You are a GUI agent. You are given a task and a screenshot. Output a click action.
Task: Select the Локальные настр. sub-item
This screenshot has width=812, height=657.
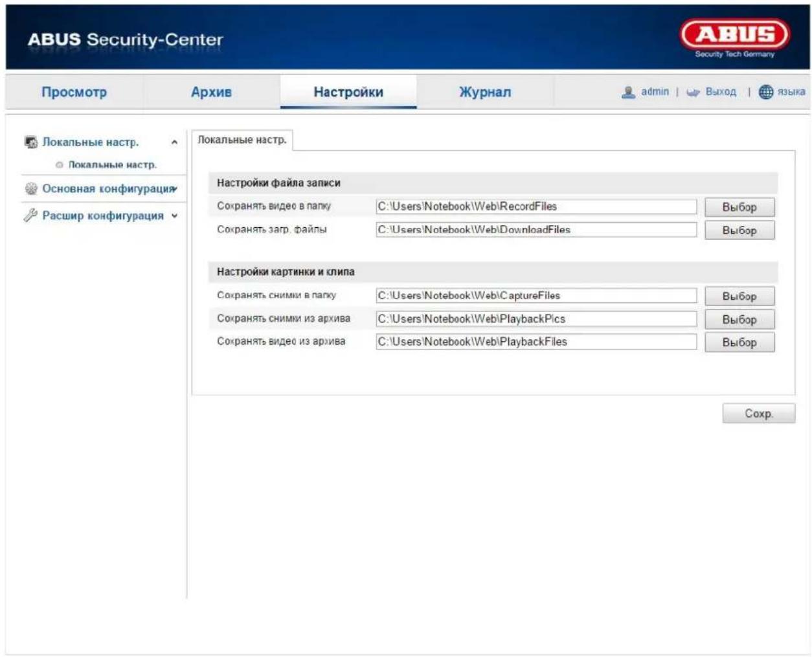tap(113, 165)
